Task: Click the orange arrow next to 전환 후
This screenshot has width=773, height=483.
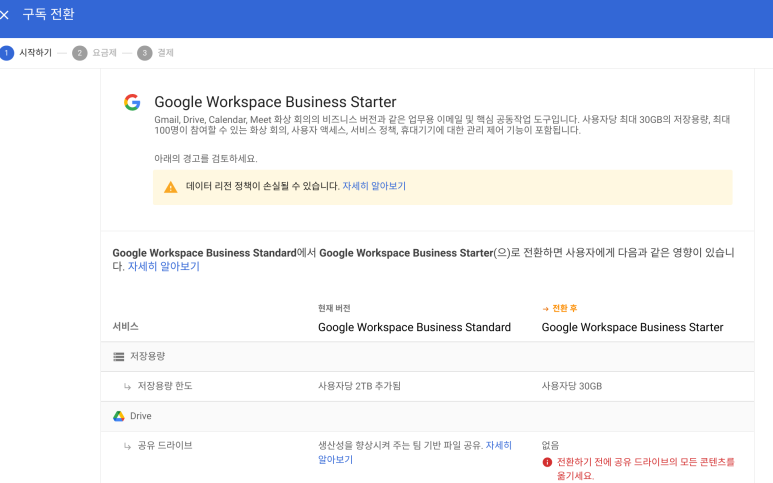Action: pyautogui.click(x=545, y=309)
